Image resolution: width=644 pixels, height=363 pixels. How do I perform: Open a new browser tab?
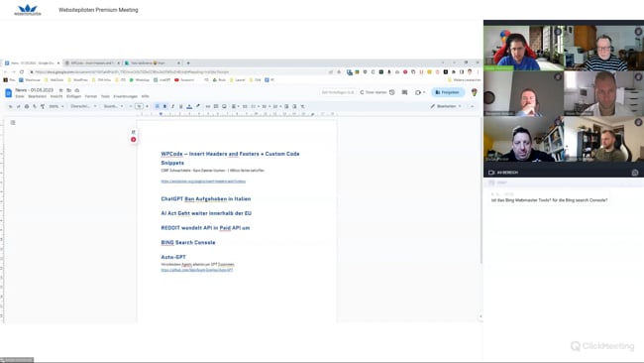coord(188,62)
